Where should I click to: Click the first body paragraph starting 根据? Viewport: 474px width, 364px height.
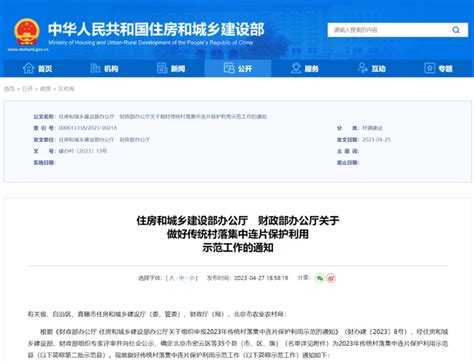(x=238, y=343)
